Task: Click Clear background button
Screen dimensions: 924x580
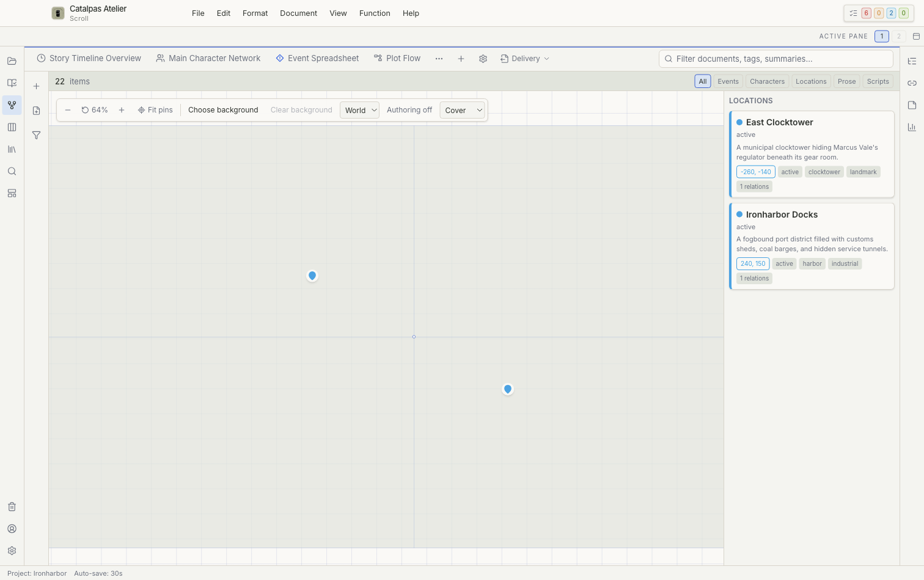Action: coord(301,110)
